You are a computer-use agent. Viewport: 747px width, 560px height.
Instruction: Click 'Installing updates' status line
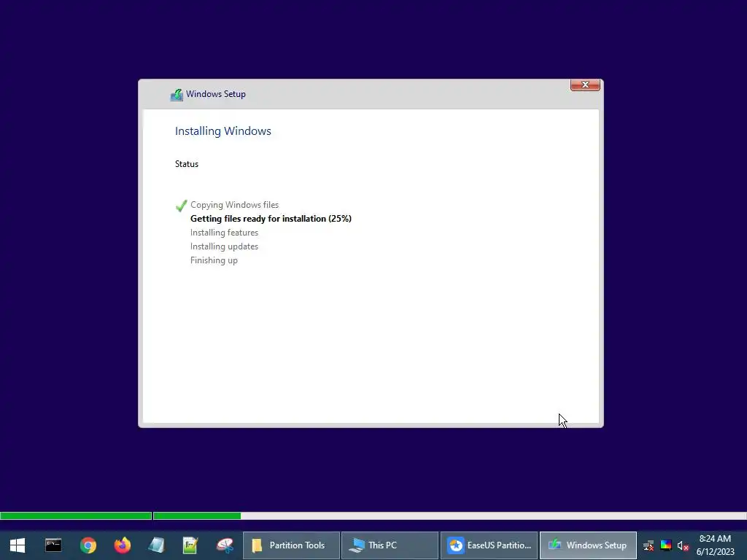point(224,246)
